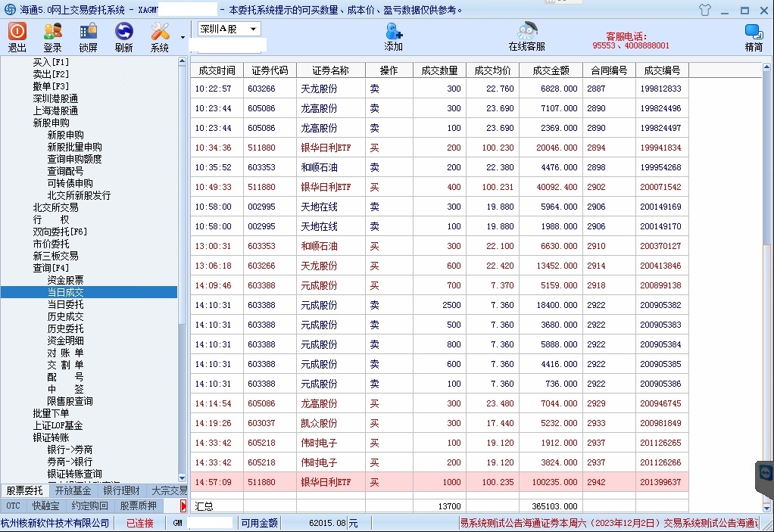Select 历史成交 in the query tree
The width and height of the screenshot is (774, 532).
(65, 316)
